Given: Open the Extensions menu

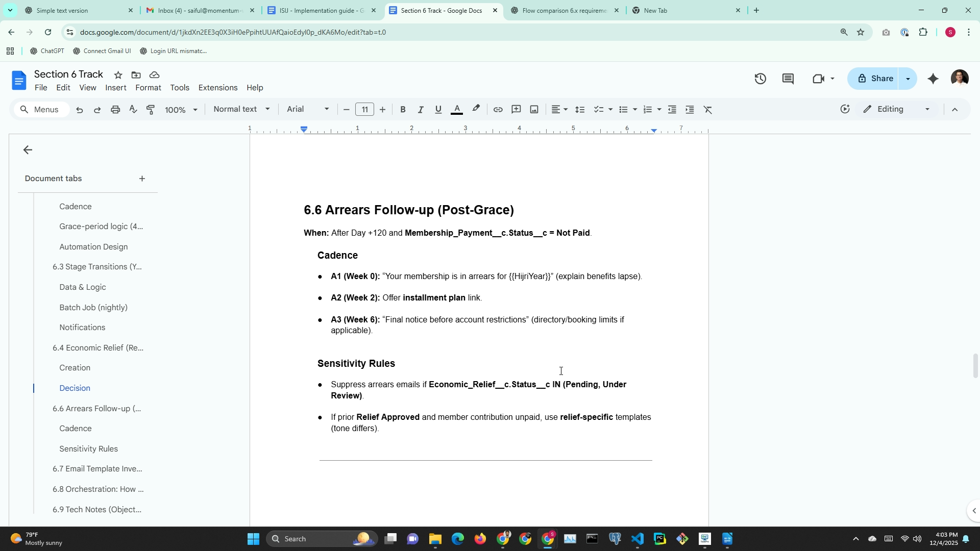Looking at the screenshot, I should click(218, 88).
